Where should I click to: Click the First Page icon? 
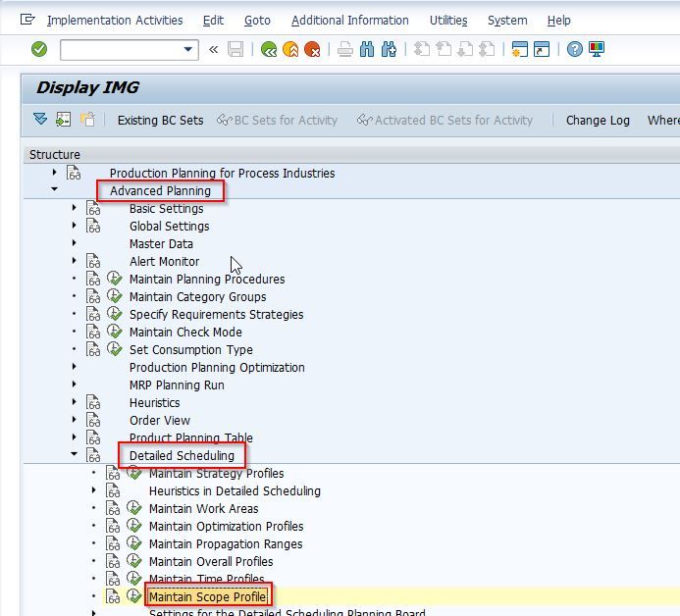pos(422,49)
